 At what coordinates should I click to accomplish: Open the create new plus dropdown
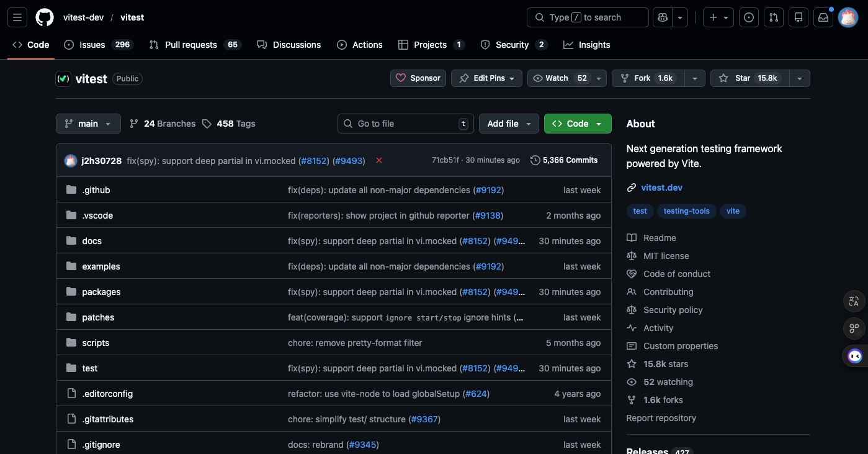pos(718,17)
